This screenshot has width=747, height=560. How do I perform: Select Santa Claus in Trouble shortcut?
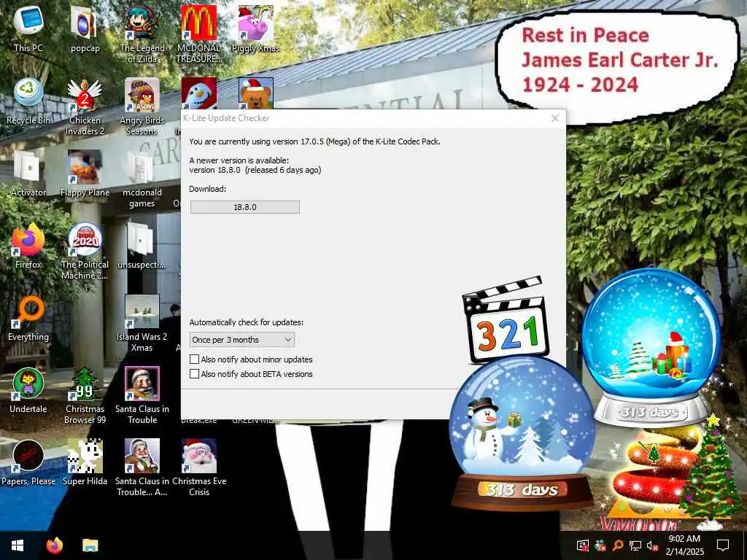[142, 396]
